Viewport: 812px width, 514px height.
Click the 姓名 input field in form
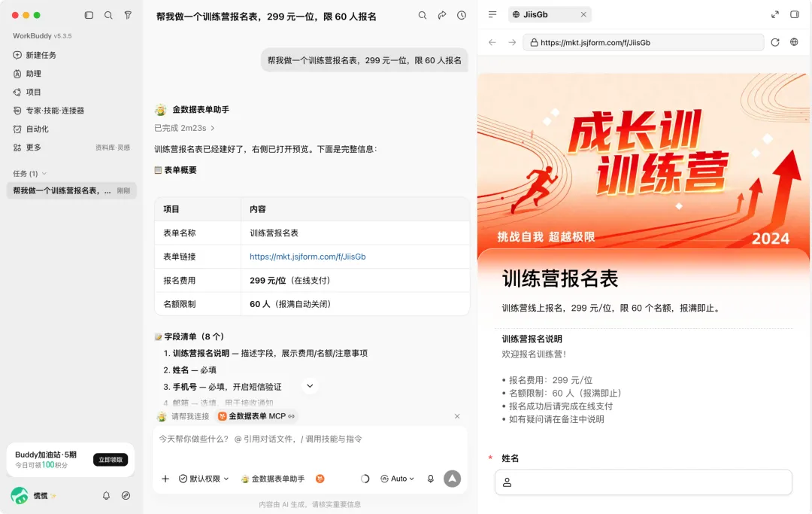coord(643,482)
